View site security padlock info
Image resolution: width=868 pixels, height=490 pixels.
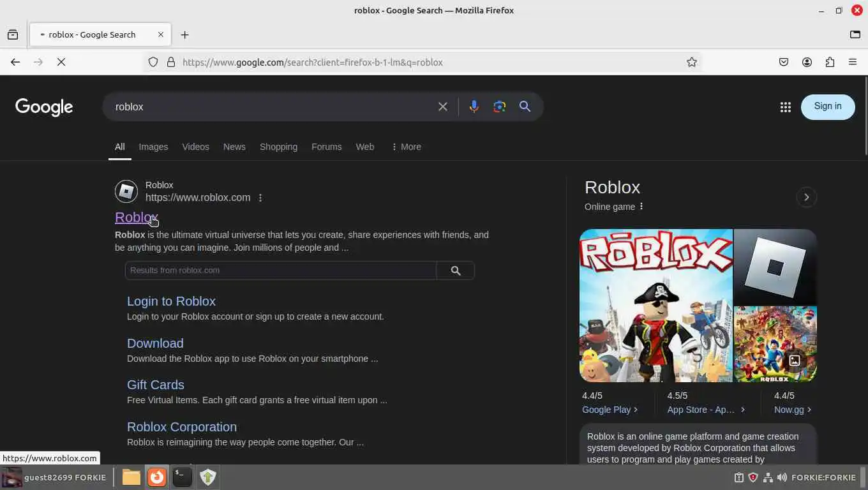pyautogui.click(x=170, y=62)
